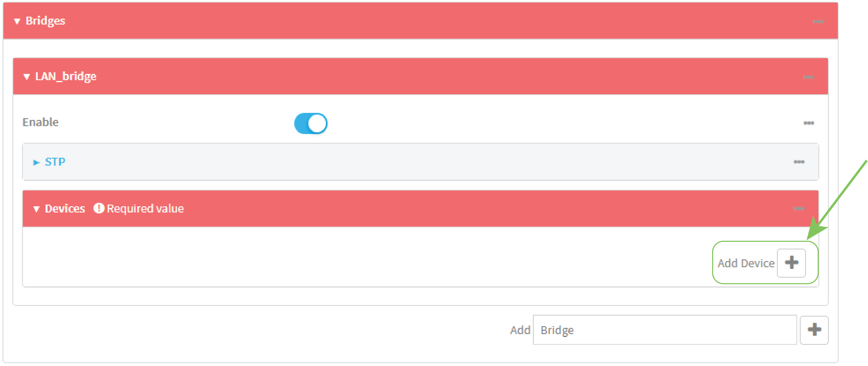The image size is (868, 366).
Task: Open options menu for the Enable row
Action: (808, 123)
